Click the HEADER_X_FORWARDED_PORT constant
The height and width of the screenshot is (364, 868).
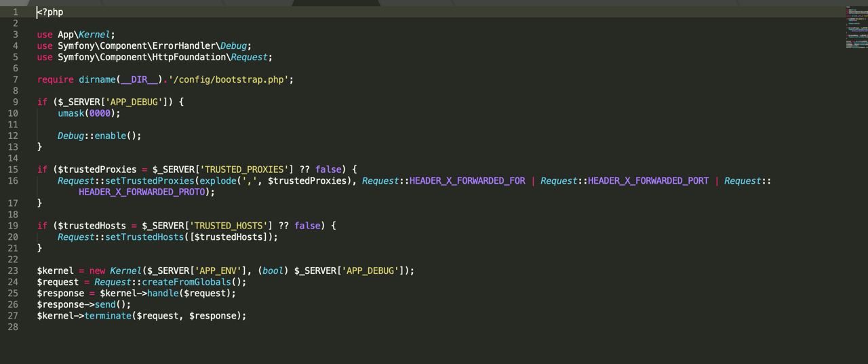pos(648,180)
